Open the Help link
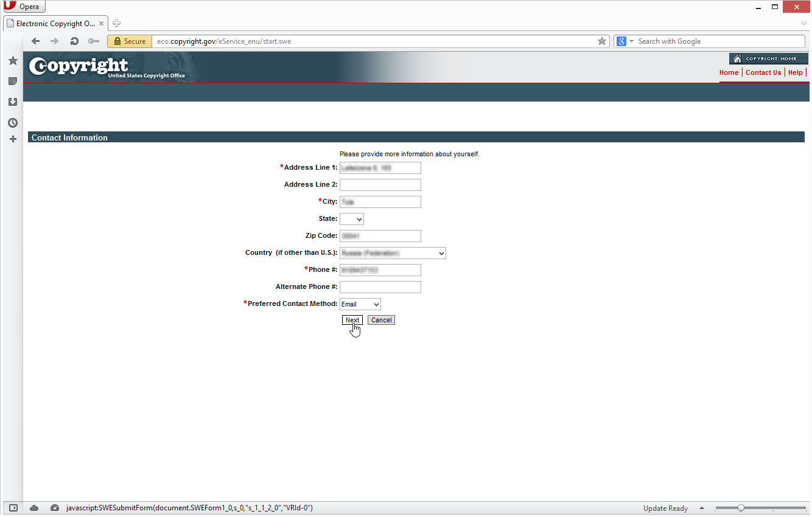The height and width of the screenshot is (517, 812). point(796,72)
